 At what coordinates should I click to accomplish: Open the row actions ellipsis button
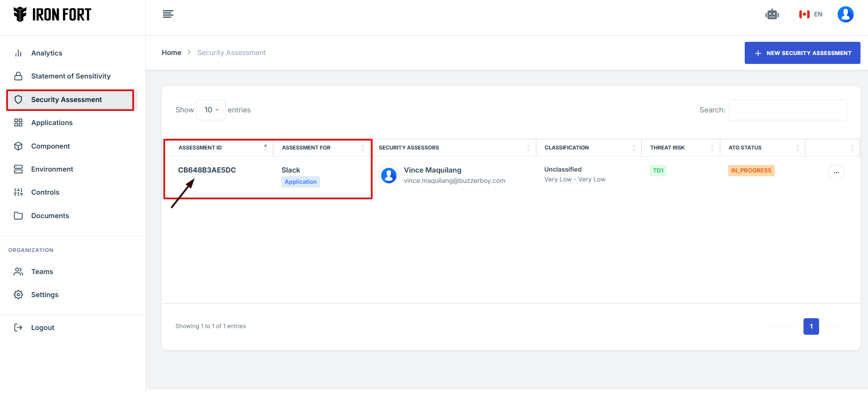(836, 173)
